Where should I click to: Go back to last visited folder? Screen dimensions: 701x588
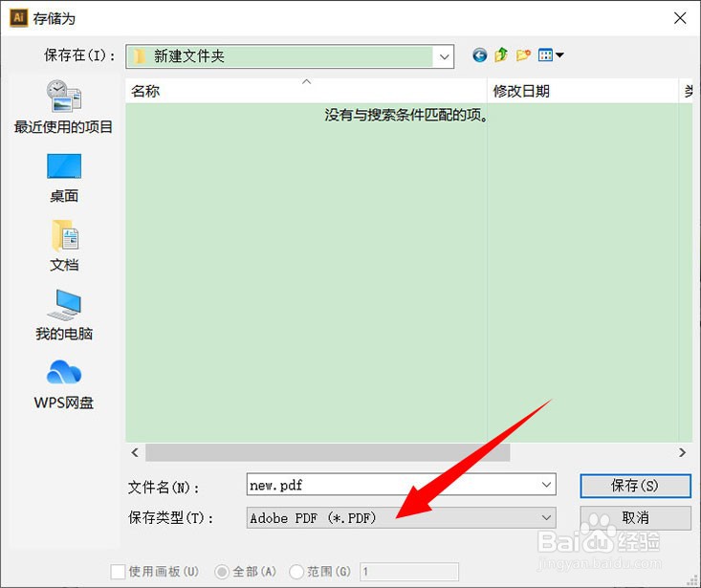tap(480, 55)
